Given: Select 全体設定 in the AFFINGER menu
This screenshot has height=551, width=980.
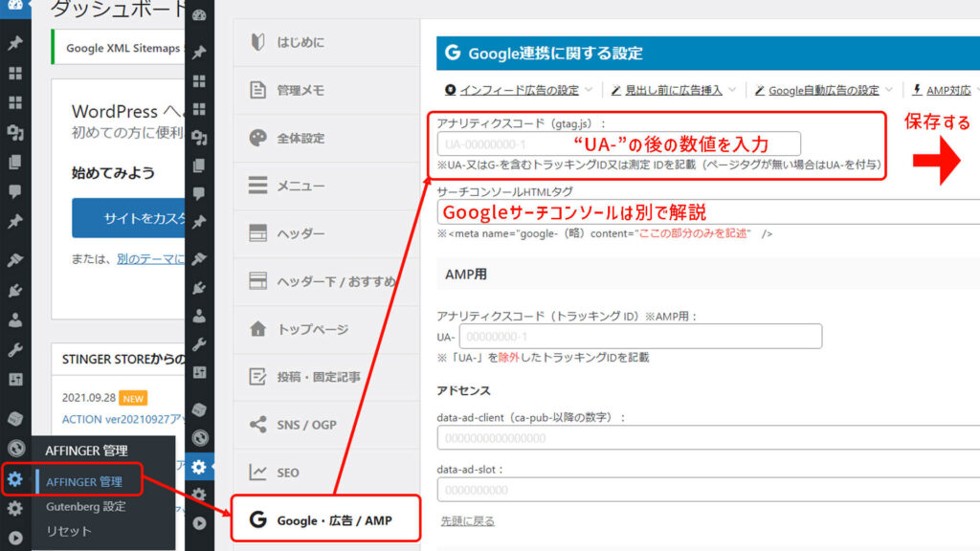Looking at the screenshot, I should (x=326, y=138).
